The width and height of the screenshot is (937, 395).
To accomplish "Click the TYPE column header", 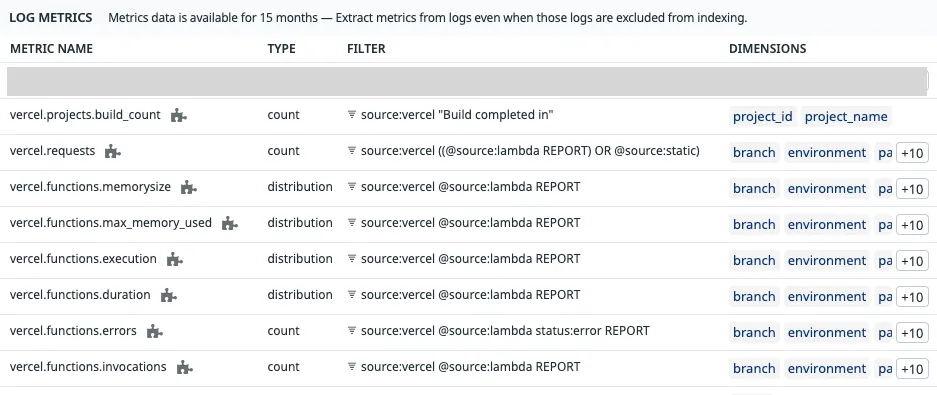I will point(281,49).
